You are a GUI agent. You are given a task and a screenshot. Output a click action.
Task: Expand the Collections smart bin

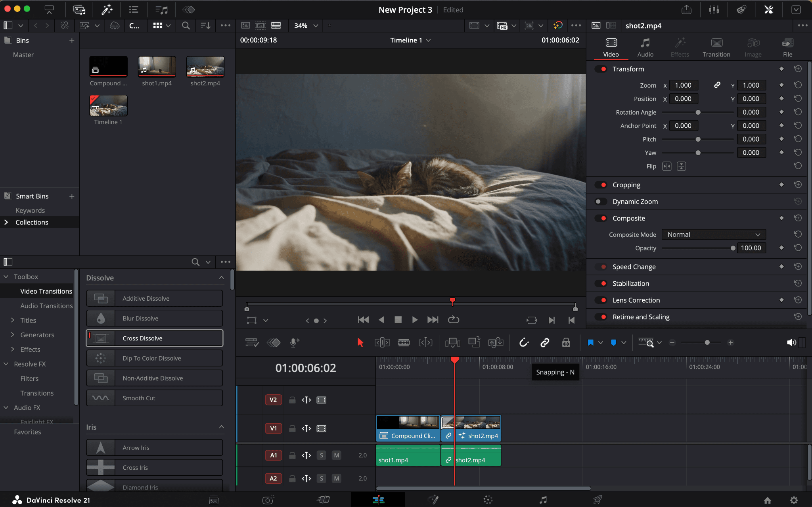tap(6, 222)
